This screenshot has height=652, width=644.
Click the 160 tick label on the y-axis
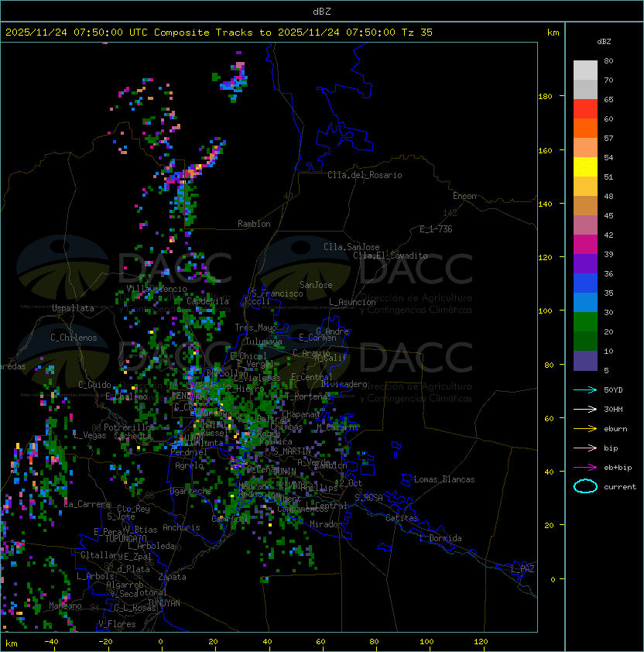[545, 150]
